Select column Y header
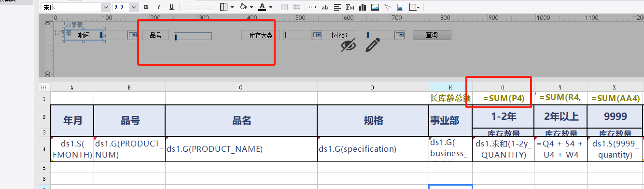Viewport: 644px width, 189px height. pyautogui.click(x=560, y=87)
